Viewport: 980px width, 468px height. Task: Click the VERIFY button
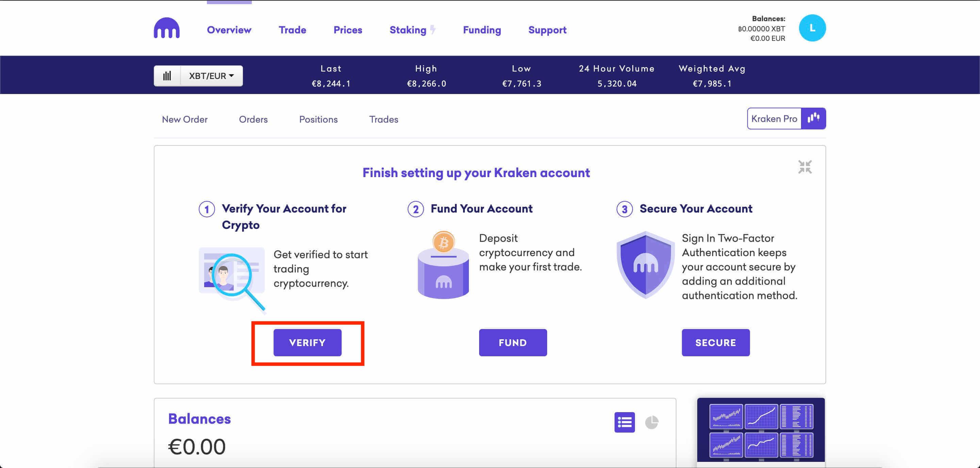tap(307, 342)
